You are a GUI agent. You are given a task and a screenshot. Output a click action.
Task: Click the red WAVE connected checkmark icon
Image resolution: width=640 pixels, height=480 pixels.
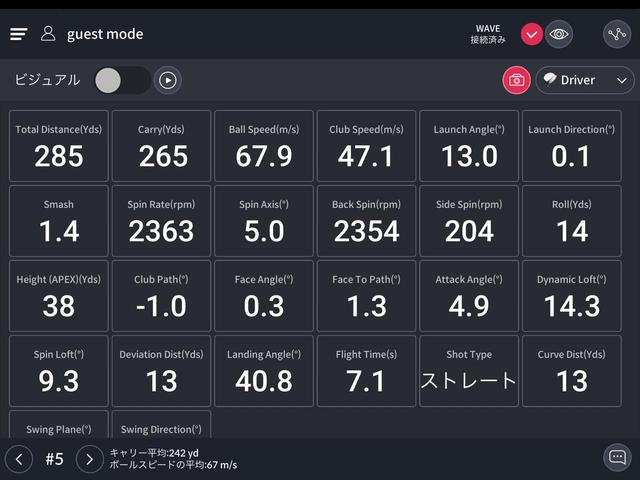click(531, 34)
